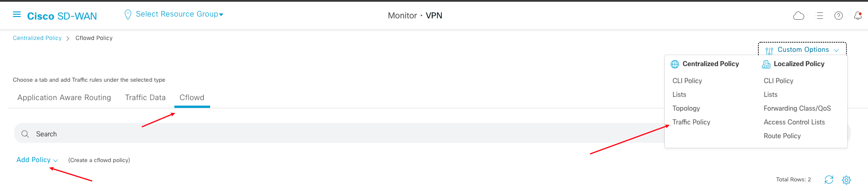The height and width of the screenshot is (191, 868).
Task: Click the cloud status icon
Action: point(799,16)
